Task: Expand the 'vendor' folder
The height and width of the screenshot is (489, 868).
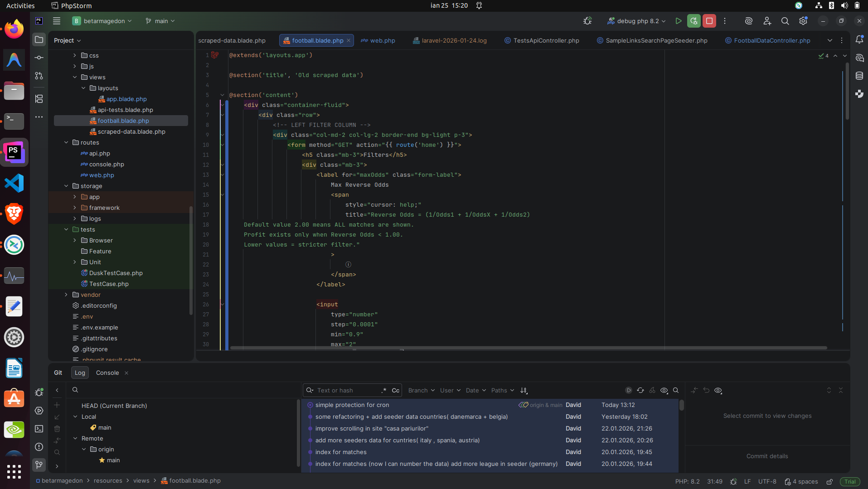Action: [66, 295]
